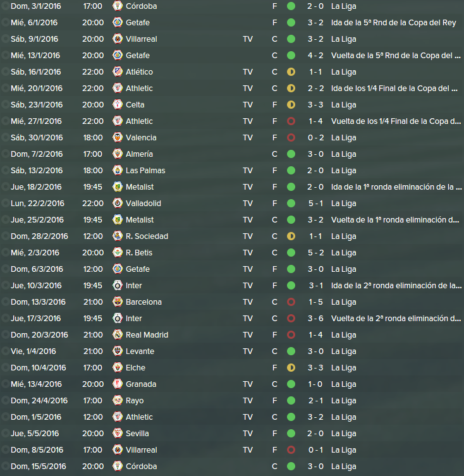Click green win indicator for Valladolid match
The width and height of the screenshot is (464, 476).
(291, 203)
